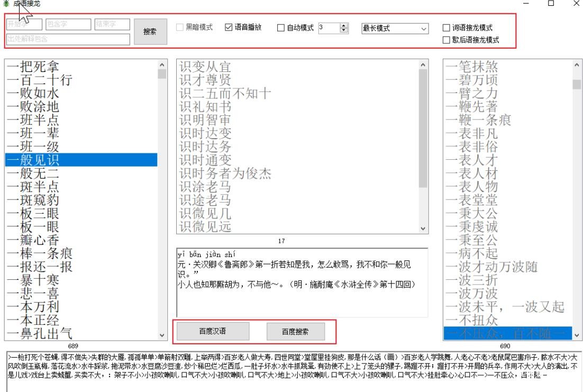Select 一败涂地 in left list
Viewport: 583px width, 392px height.
click(81, 107)
